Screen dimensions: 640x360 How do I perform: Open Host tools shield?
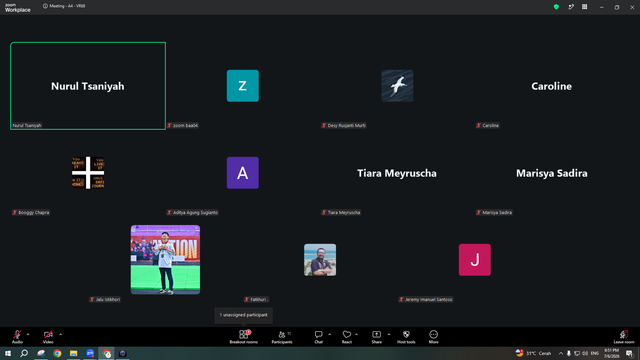coord(406,337)
